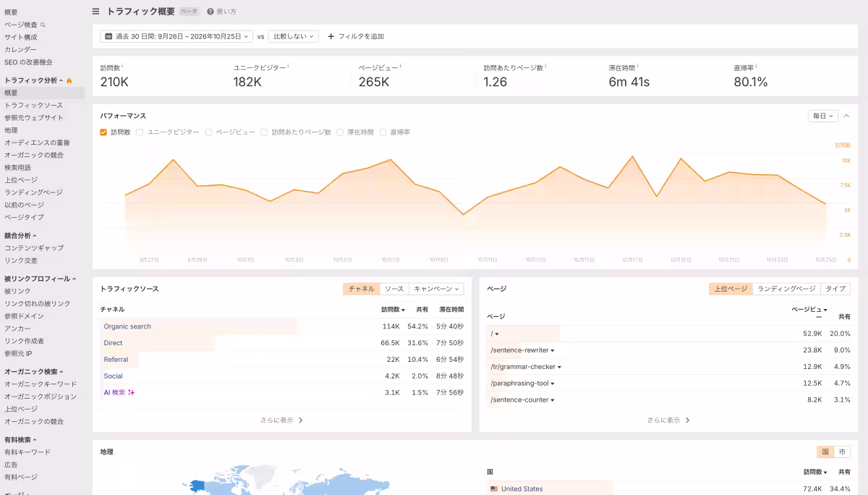Select the タイプ tab in ページ panel
This screenshot has width=868, height=495.
click(835, 289)
